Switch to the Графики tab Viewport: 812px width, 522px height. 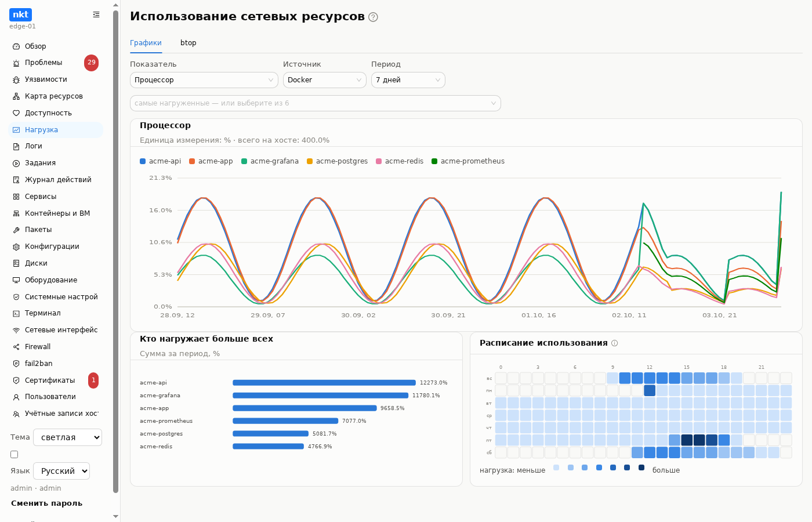[x=146, y=43]
